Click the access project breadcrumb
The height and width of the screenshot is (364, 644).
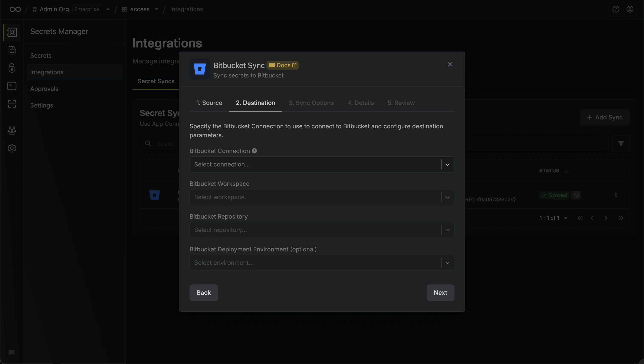coord(140,9)
